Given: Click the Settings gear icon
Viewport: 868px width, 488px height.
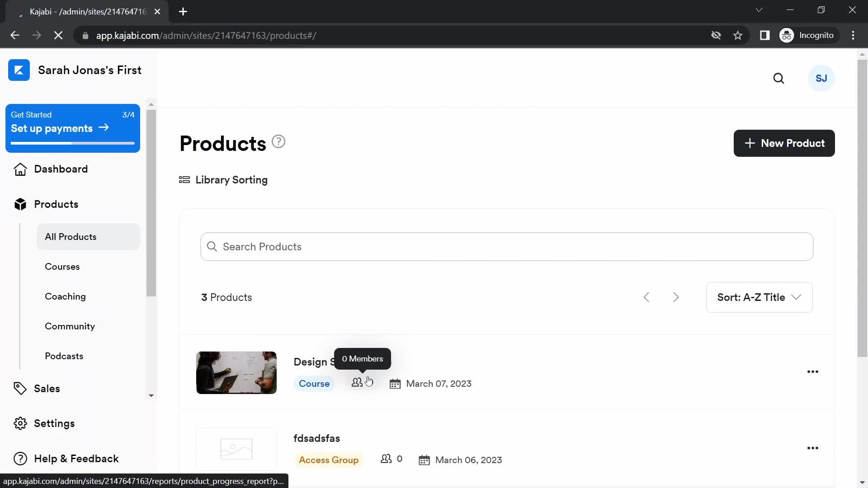Looking at the screenshot, I should [x=20, y=423].
